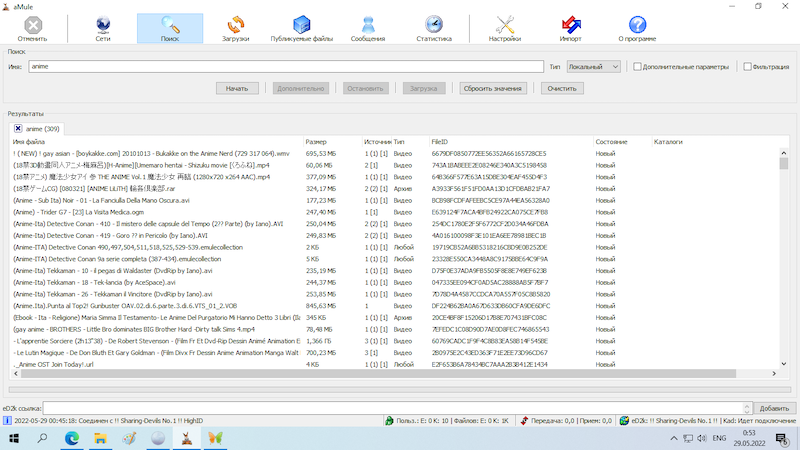The image size is (800, 450).
Task: Open the Статистика (Statistics) page
Action: click(433, 28)
